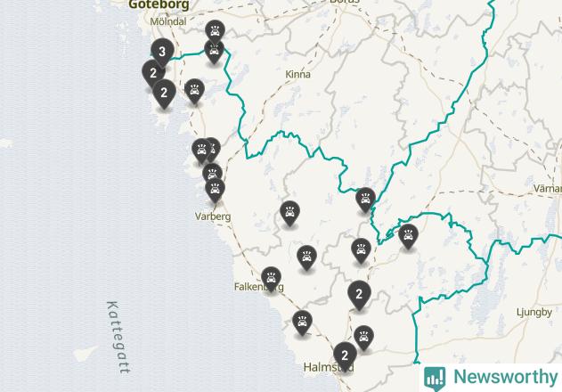Click the camera marker on the green border by the lake
This screenshot has width=562, height=392.
pos(365,199)
